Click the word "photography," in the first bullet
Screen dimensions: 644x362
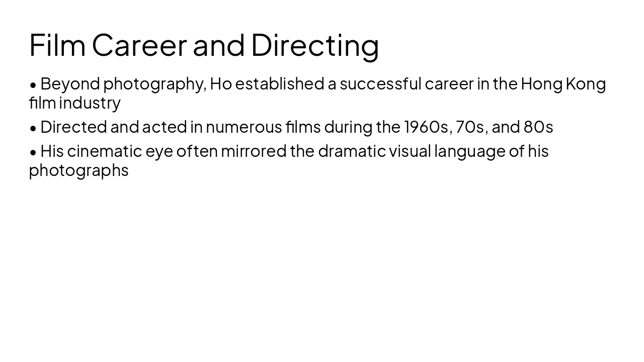[x=155, y=84]
